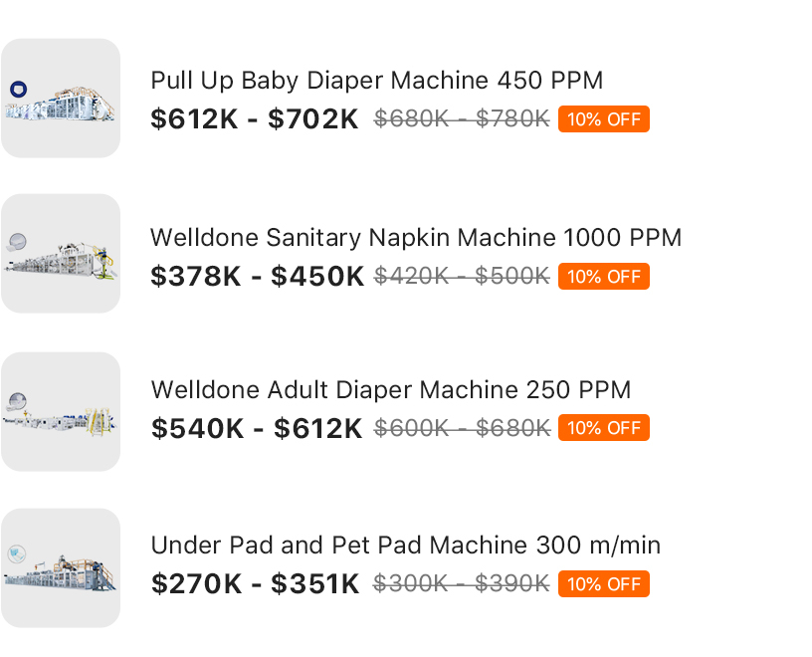Click the Under Pad and Pet Pad Machine title
Screen dimensions: 812x657
click(405, 546)
